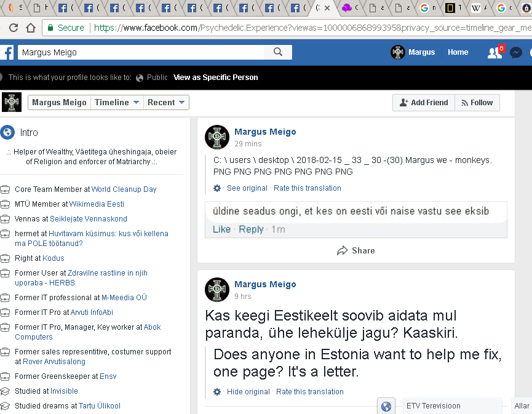Click graduation cap icon beside Tartu Ülikool
This screenshot has width=532, height=414.
(x=5, y=406)
